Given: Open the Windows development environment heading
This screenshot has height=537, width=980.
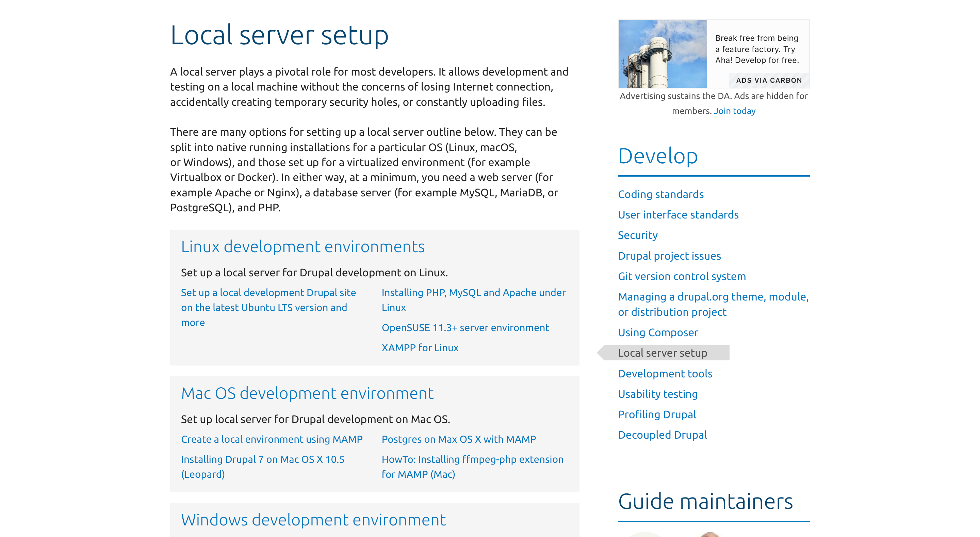Looking at the screenshot, I should 313,520.
